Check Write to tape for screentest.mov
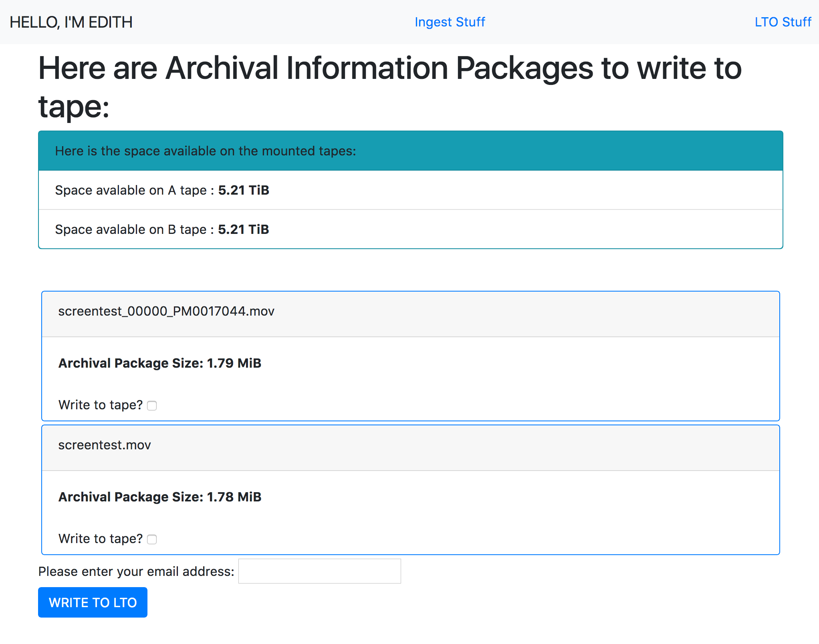This screenshot has width=819, height=644. click(x=152, y=539)
